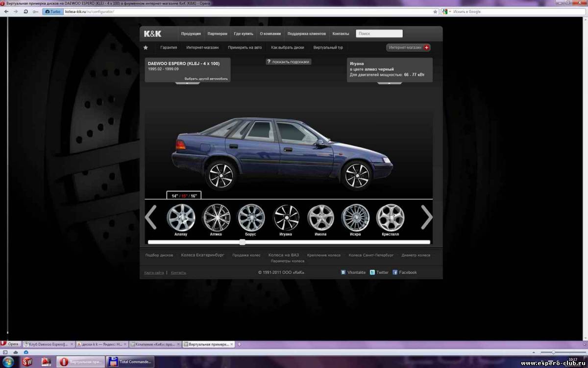The height and width of the screenshot is (368, 588).
Task: Select the Искра wheel thumbnail
Action: [355, 218]
